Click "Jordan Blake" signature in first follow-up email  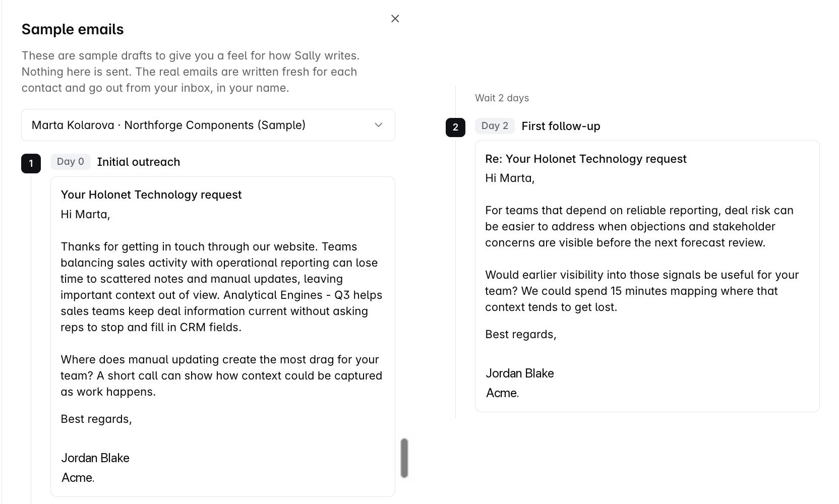[x=520, y=373]
